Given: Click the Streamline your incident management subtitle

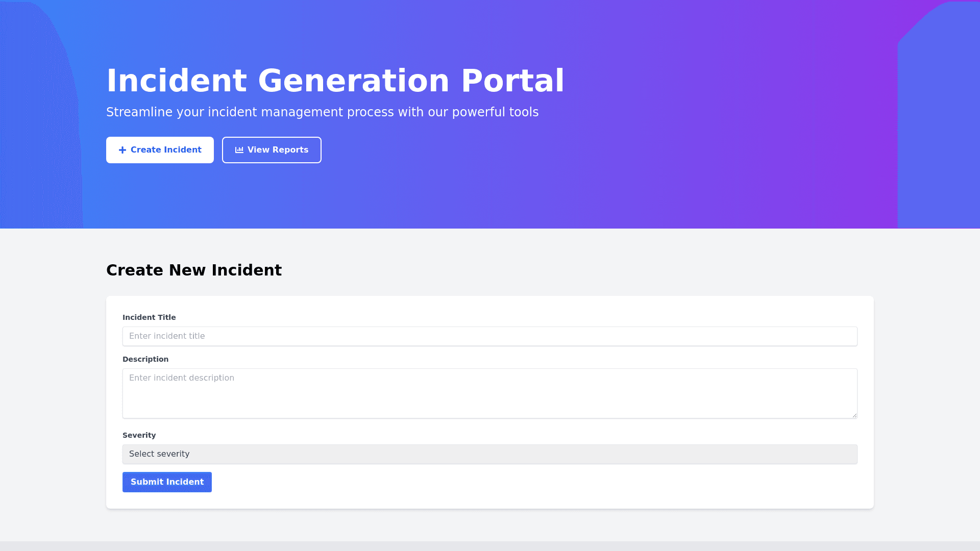Looking at the screenshot, I should (x=322, y=112).
